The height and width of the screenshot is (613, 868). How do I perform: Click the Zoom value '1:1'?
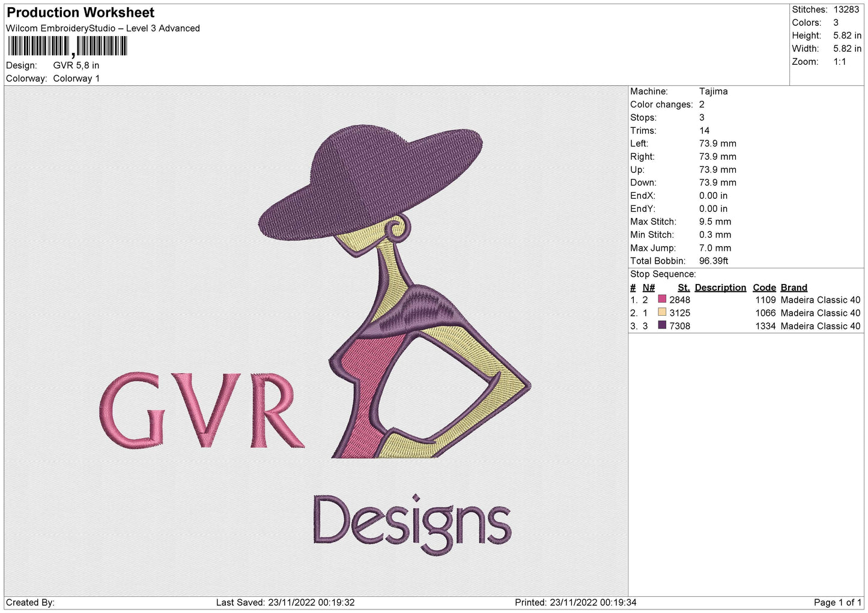coord(840,62)
